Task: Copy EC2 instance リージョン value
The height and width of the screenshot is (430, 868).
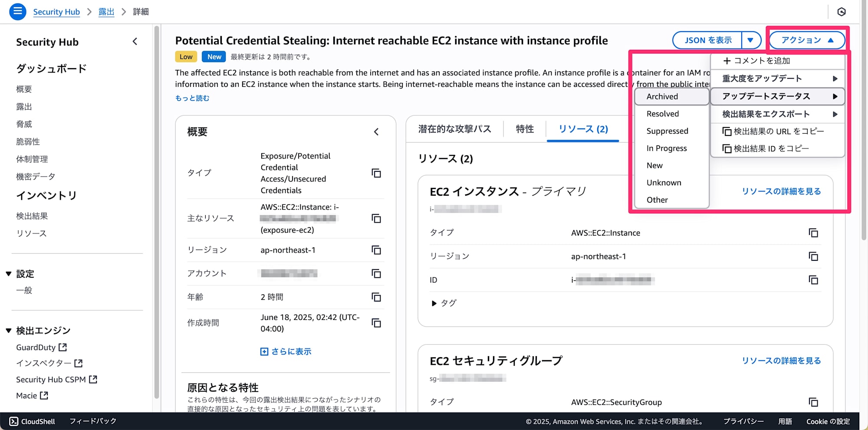Action: [813, 256]
